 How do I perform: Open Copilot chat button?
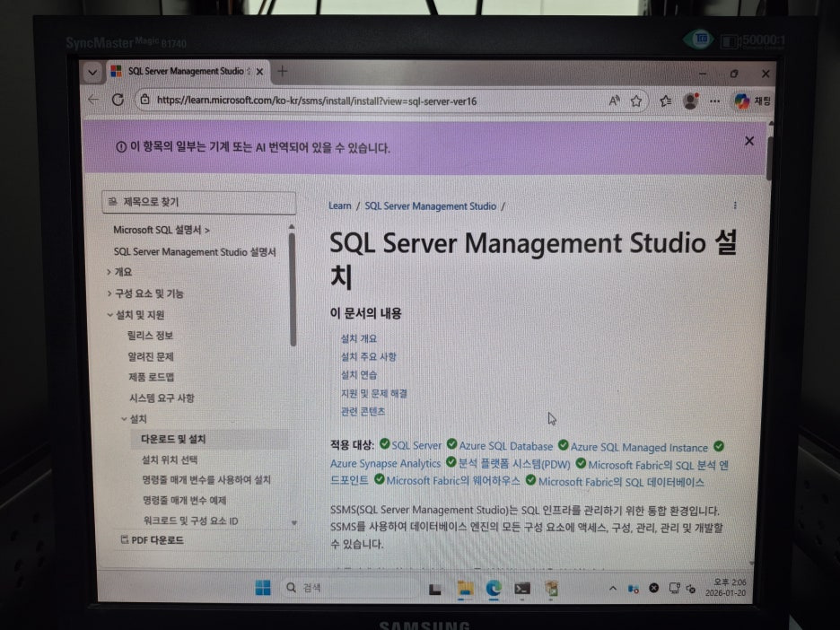pos(752,101)
